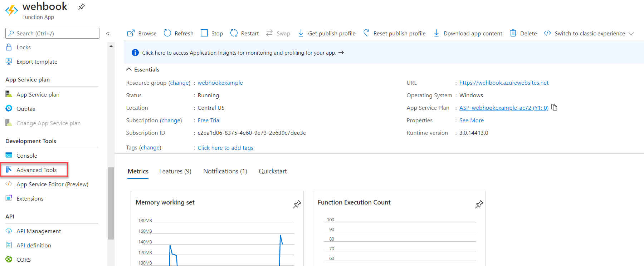Viewport: 644px width, 266px height.
Task: Collapse the Essentials section
Action: pos(143,69)
